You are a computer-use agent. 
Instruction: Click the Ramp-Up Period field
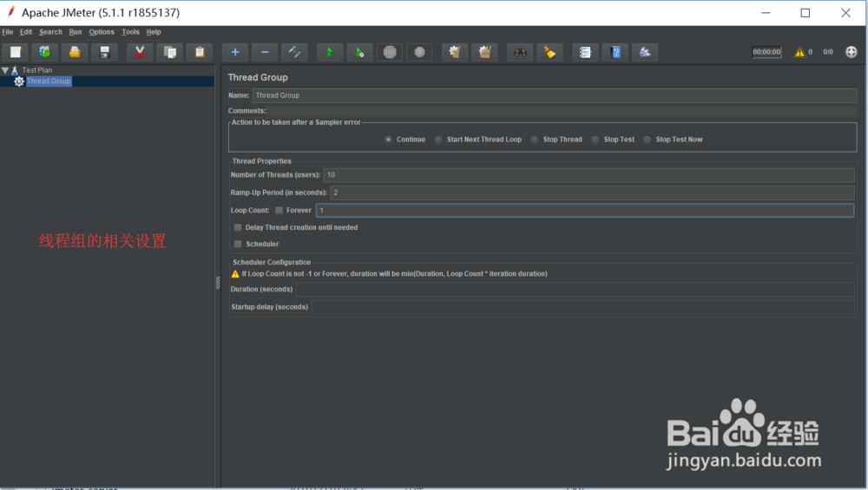592,193
